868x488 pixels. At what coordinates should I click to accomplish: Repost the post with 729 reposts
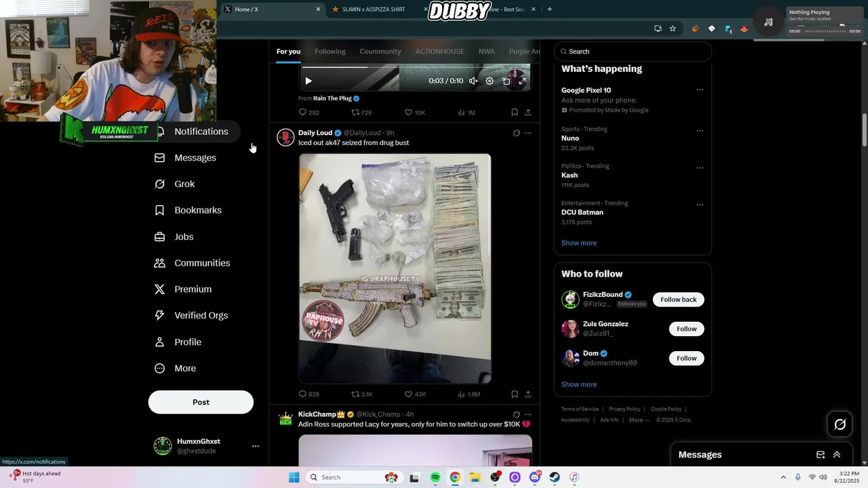tap(361, 113)
